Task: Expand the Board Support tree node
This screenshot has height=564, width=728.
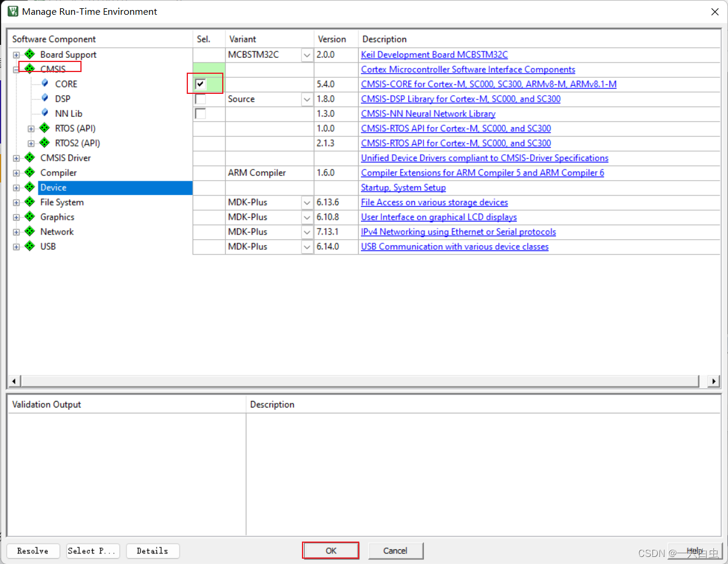Action: [17, 55]
